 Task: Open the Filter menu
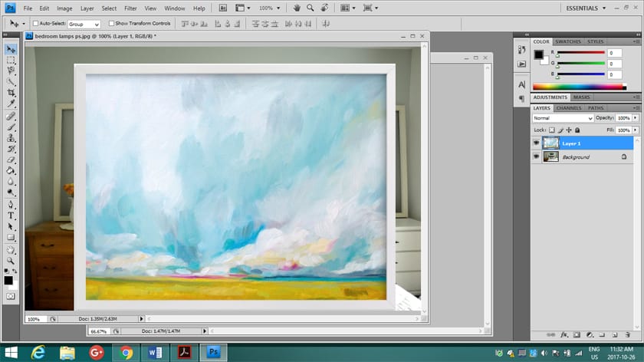pos(130,8)
